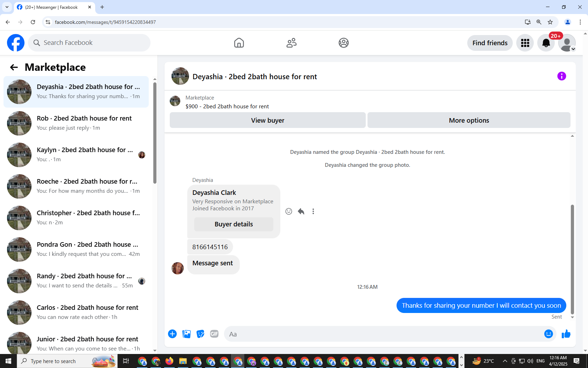The image size is (588, 368).
Task: Send a thumbs-up like
Action: tap(566, 334)
